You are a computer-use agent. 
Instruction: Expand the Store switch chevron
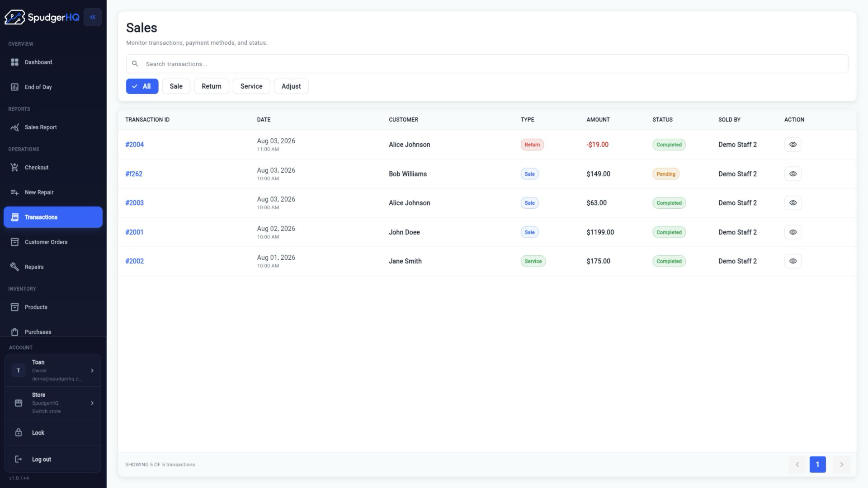pyautogui.click(x=92, y=403)
